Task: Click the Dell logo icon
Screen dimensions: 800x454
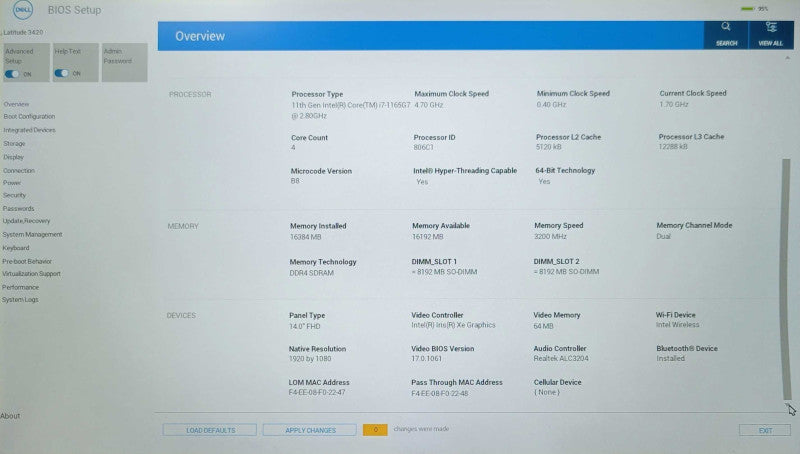Action: pyautogui.click(x=23, y=10)
